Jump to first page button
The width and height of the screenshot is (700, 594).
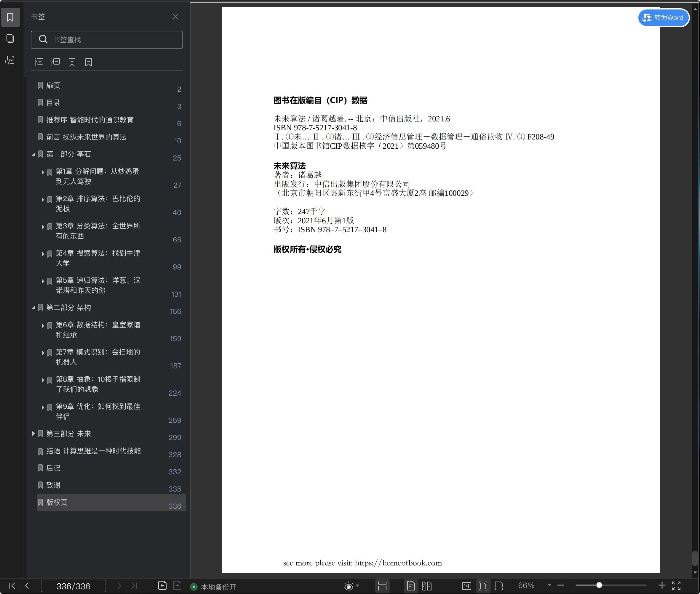coord(12,586)
